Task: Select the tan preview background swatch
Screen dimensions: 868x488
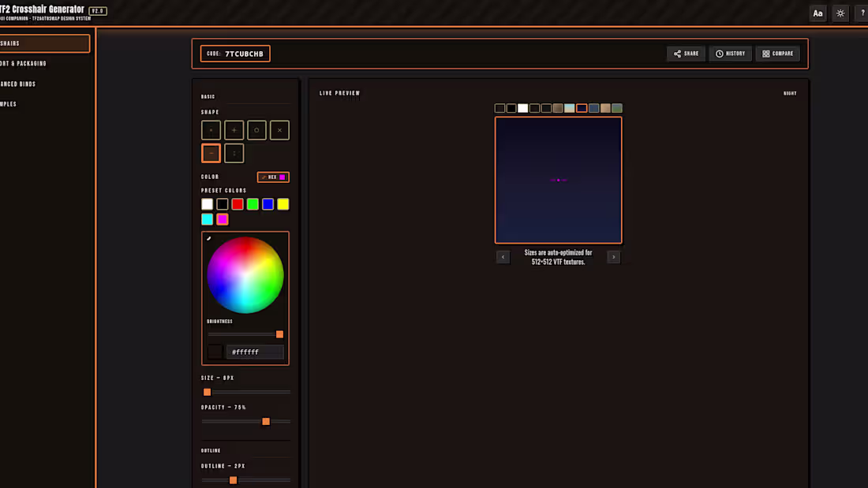Action: 605,108
